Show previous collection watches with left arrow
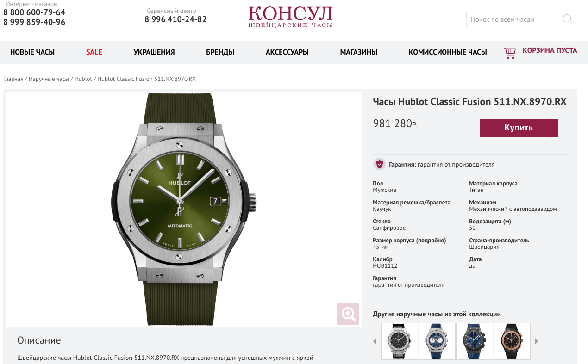The image size is (588, 364). [375, 341]
